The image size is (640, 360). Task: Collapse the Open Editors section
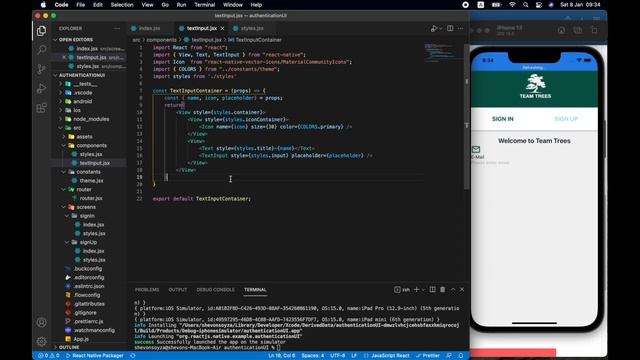(x=76, y=40)
